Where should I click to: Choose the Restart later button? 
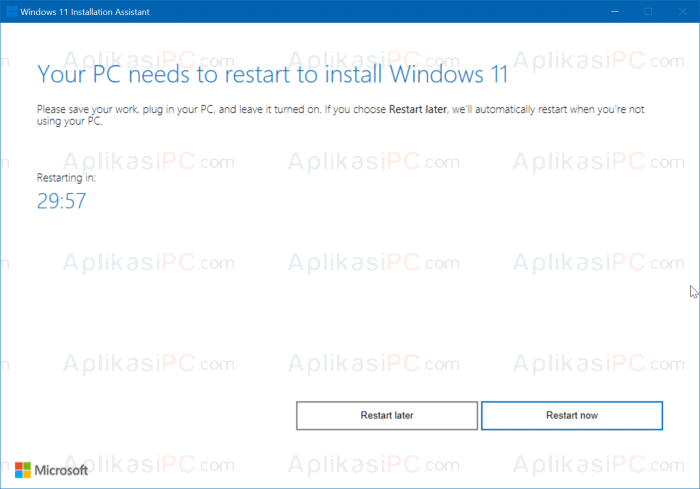tap(387, 415)
